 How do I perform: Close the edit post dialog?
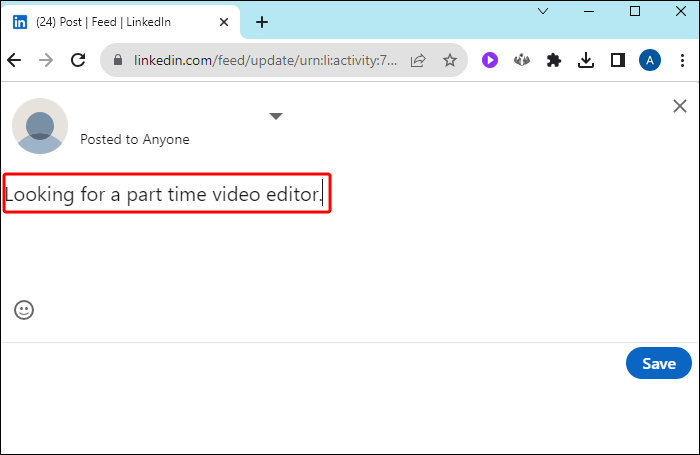click(679, 106)
